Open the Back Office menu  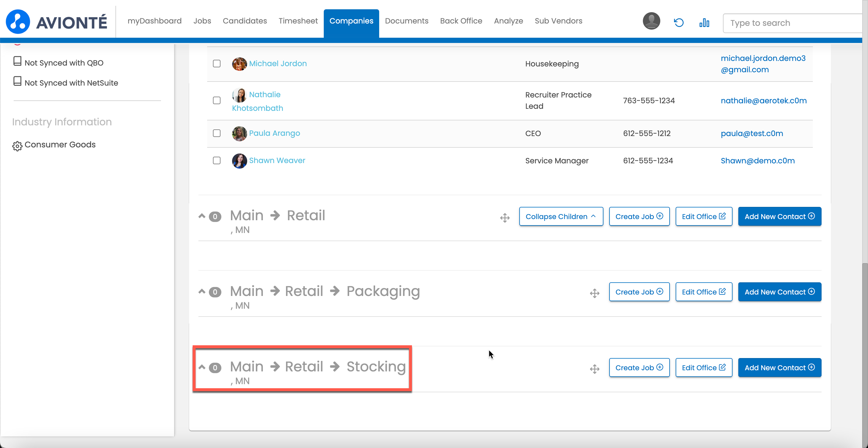click(x=461, y=21)
